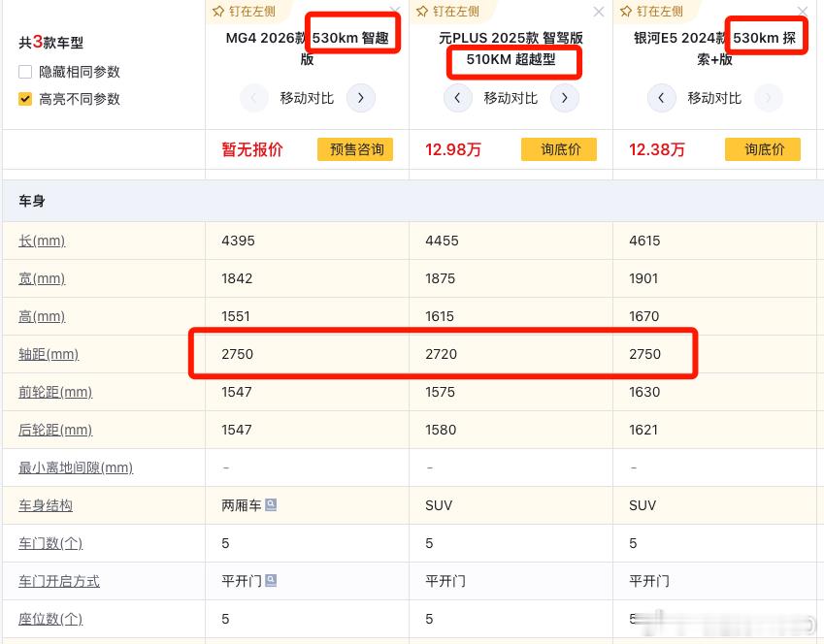The width and height of the screenshot is (824, 644).
Task: Select 元PLUS wheelbase value 2720
Action: (x=442, y=355)
